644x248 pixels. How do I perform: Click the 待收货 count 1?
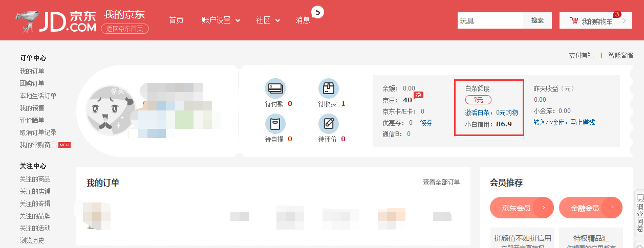tap(343, 104)
